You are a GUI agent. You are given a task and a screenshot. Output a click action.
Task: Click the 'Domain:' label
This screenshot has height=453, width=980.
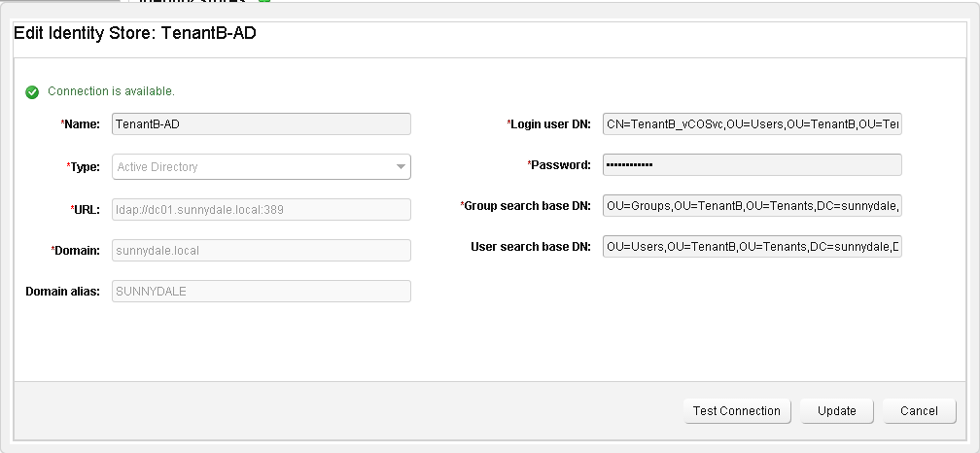tap(76, 251)
